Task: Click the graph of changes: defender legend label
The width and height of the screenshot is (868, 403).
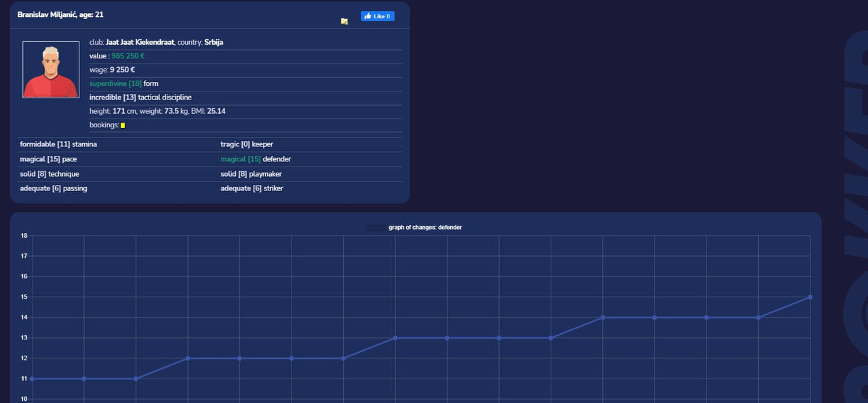Action: point(425,228)
